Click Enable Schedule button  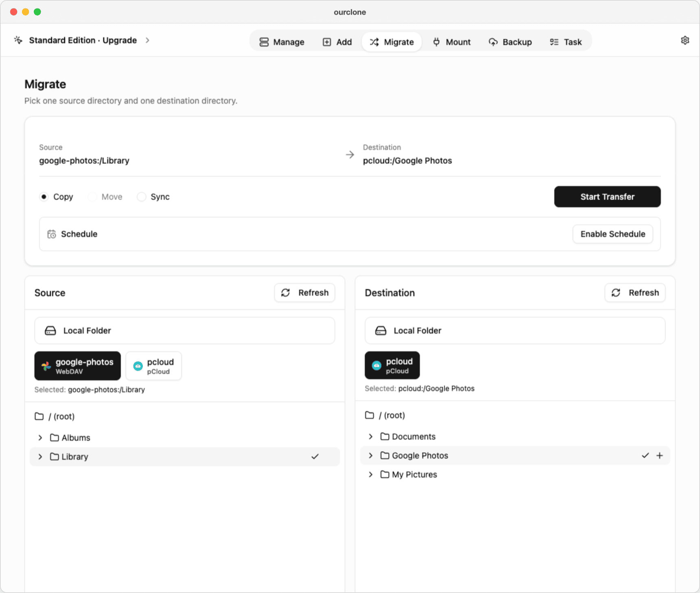coord(612,234)
